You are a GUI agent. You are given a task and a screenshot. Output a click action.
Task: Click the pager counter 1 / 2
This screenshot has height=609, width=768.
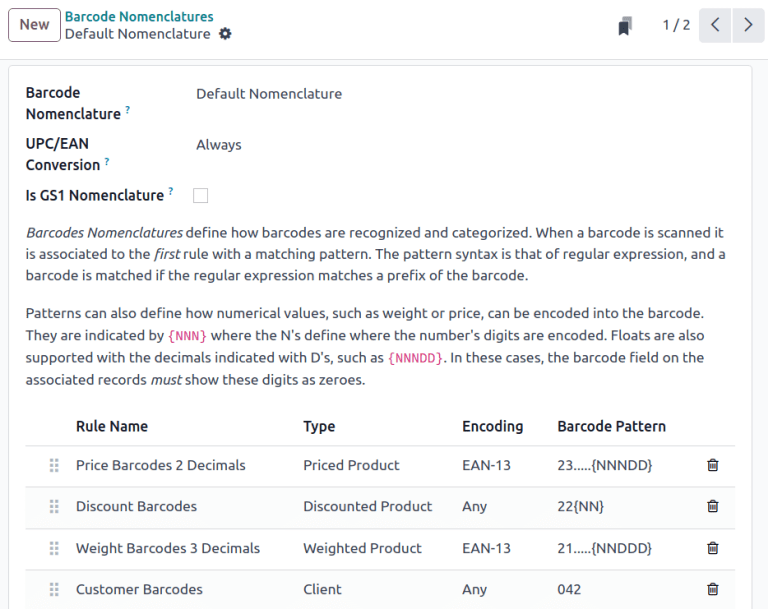676,25
